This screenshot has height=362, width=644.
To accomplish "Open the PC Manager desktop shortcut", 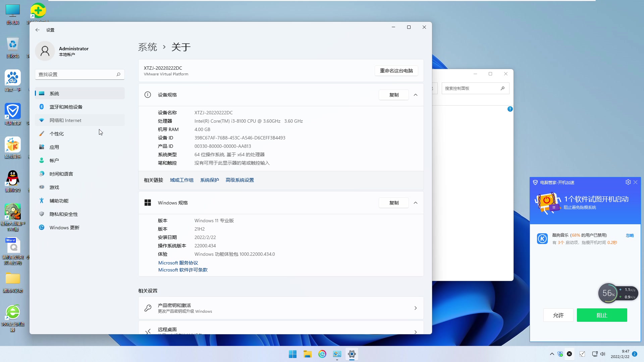I will click(13, 114).
